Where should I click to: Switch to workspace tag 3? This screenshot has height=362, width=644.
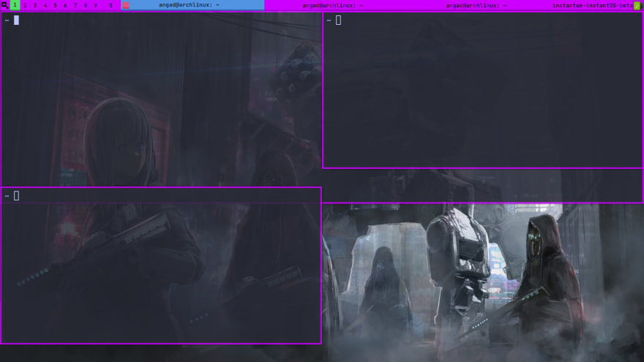[x=35, y=5]
